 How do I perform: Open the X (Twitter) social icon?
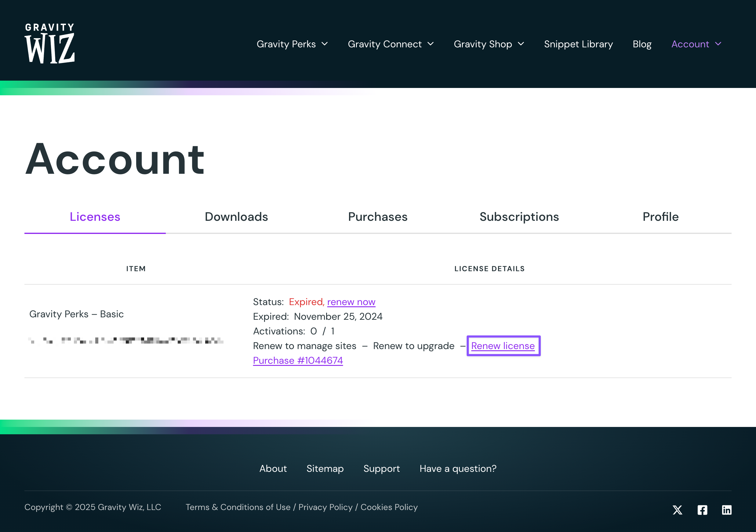[x=677, y=510]
